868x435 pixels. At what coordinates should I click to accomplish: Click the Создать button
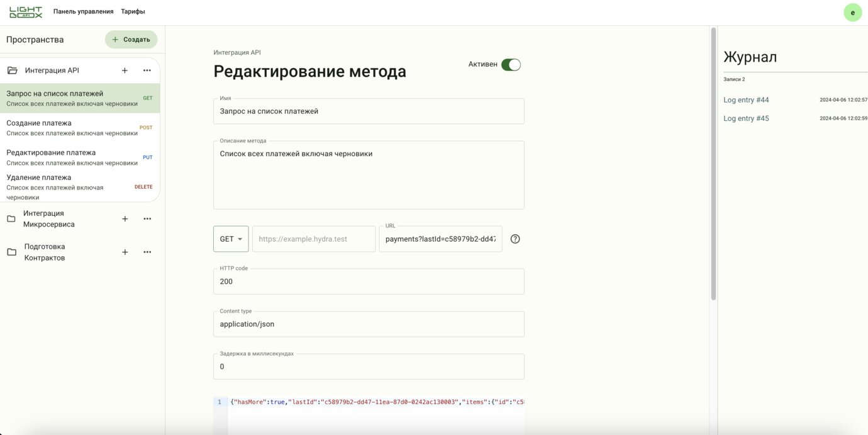coord(131,39)
